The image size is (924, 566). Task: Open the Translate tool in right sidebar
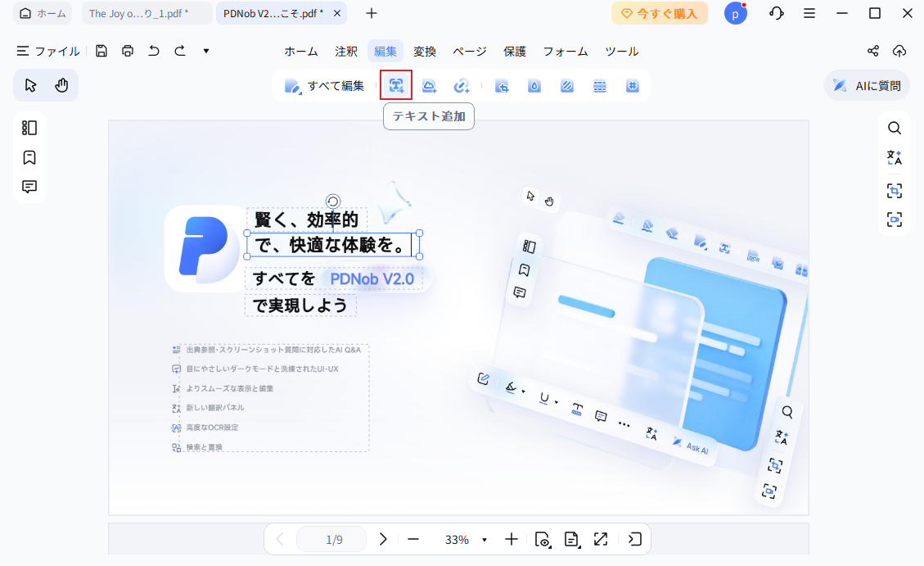point(895,157)
